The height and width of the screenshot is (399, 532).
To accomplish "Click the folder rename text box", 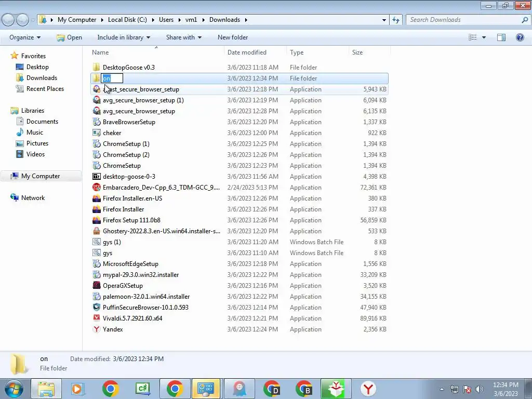I will click(112, 78).
